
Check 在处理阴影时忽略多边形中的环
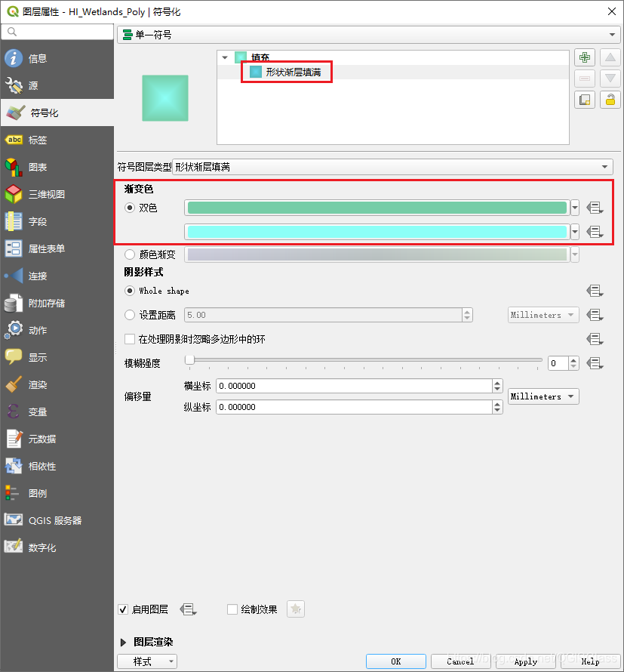tap(129, 339)
